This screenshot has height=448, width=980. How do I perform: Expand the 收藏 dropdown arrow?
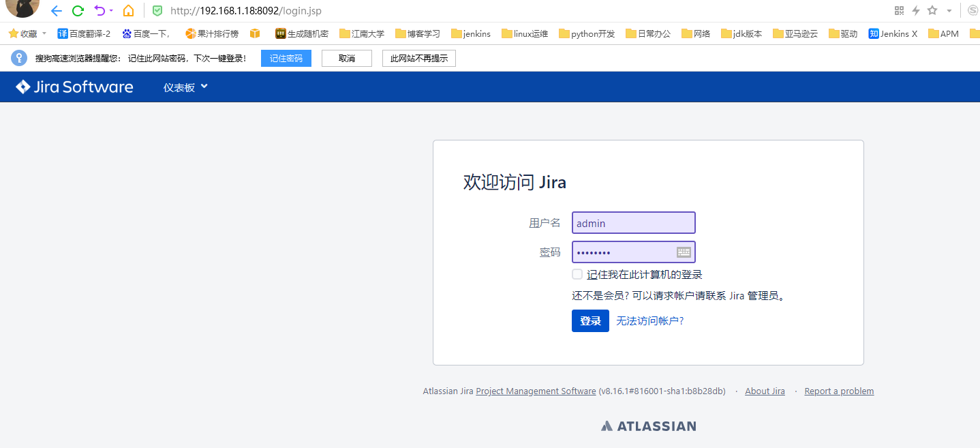point(44,33)
